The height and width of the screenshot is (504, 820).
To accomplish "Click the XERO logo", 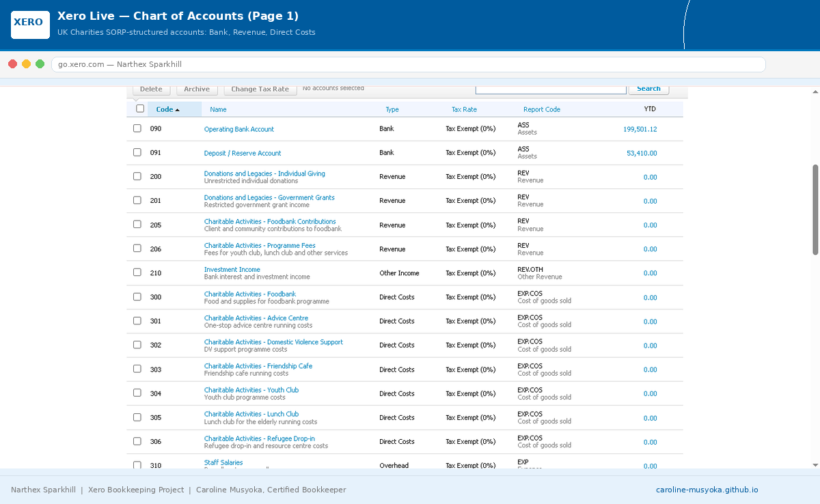I will 30,25.
